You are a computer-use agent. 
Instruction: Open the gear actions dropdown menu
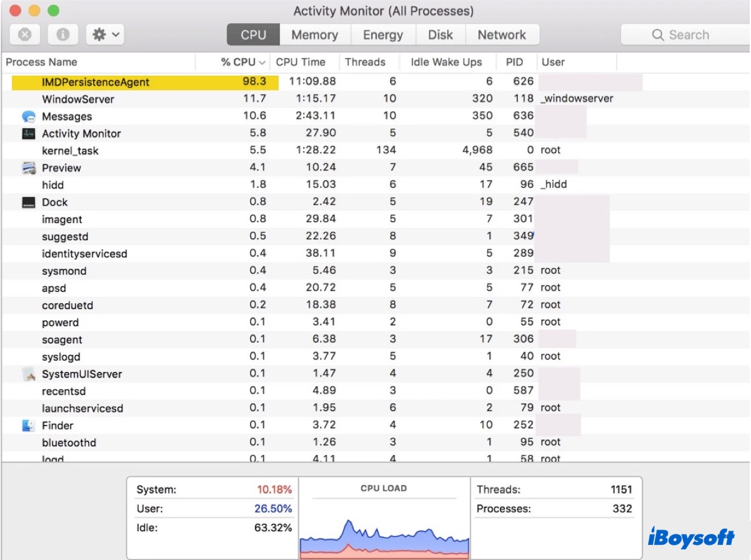tap(105, 34)
